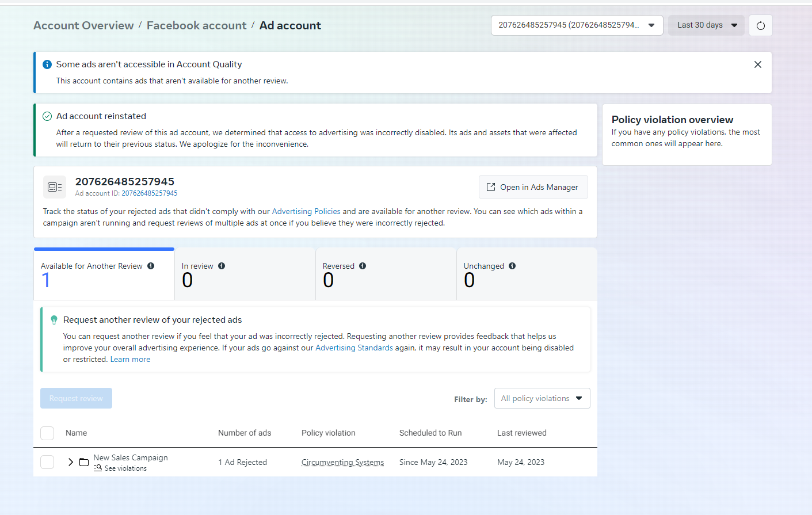Go to Account Overview breadcrumb
Viewport: 812px width, 515px height.
[x=83, y=25]
